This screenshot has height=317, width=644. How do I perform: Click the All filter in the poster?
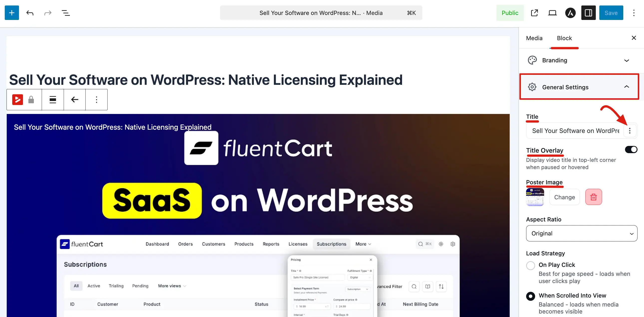coord(76,286)
